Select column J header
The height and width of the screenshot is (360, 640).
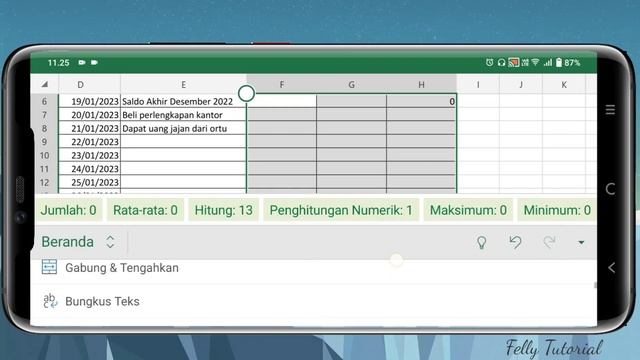coord(521,84)
